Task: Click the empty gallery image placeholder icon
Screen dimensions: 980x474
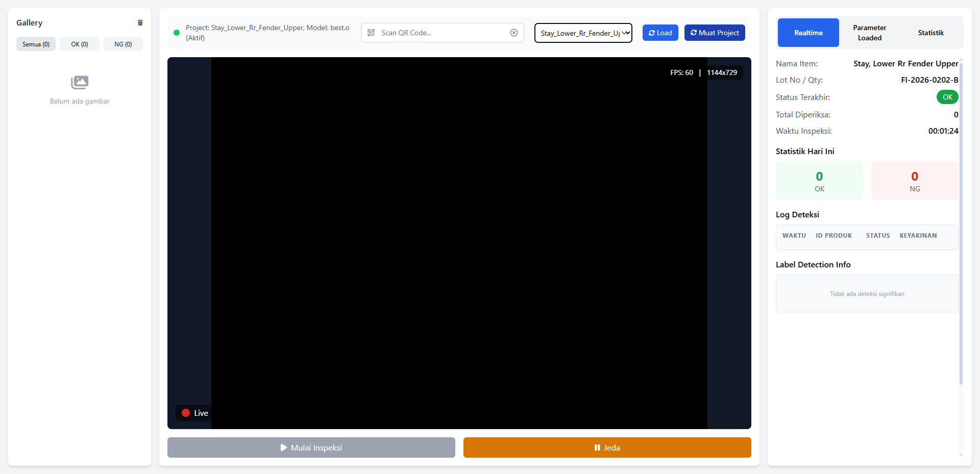Action: coord(80,82)
